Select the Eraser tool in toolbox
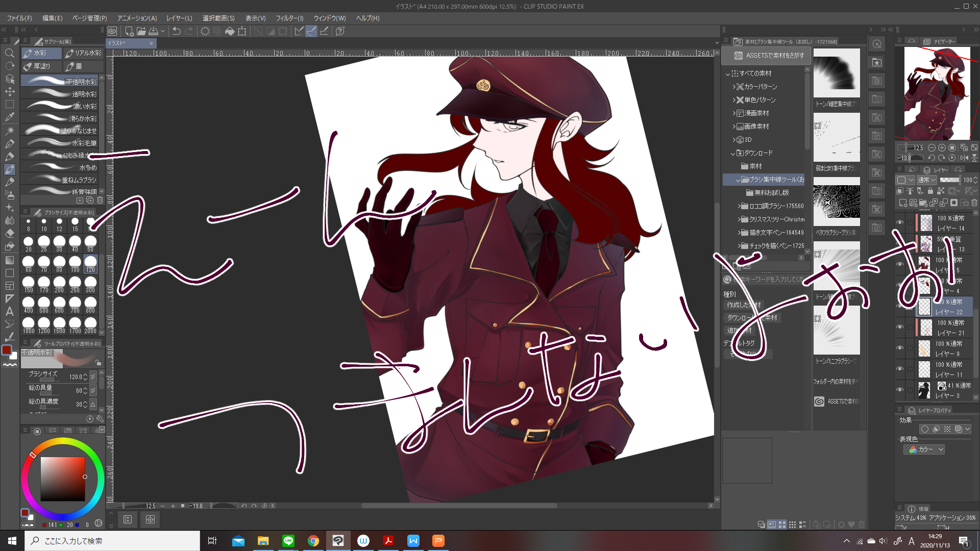Image resolution: width=980 pixels, height=551 pixels. coord(9,233)
